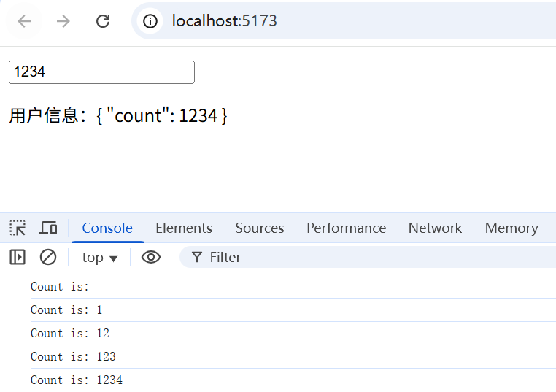Show the console sidebar
The height and width of the screenshot is (392, 556).
point(18,257)
